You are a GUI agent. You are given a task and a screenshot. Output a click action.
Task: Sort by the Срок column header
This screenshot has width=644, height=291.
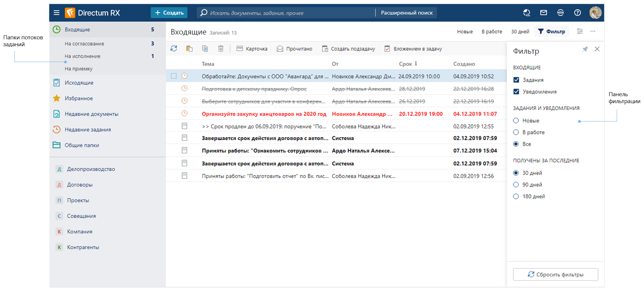(x=405, y=64)
